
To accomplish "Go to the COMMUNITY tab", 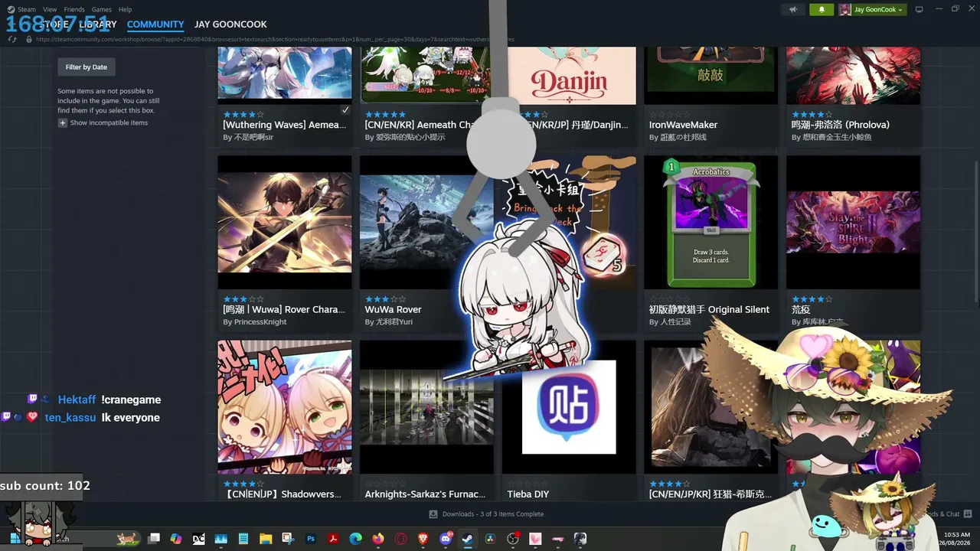I will pos(155,24).
